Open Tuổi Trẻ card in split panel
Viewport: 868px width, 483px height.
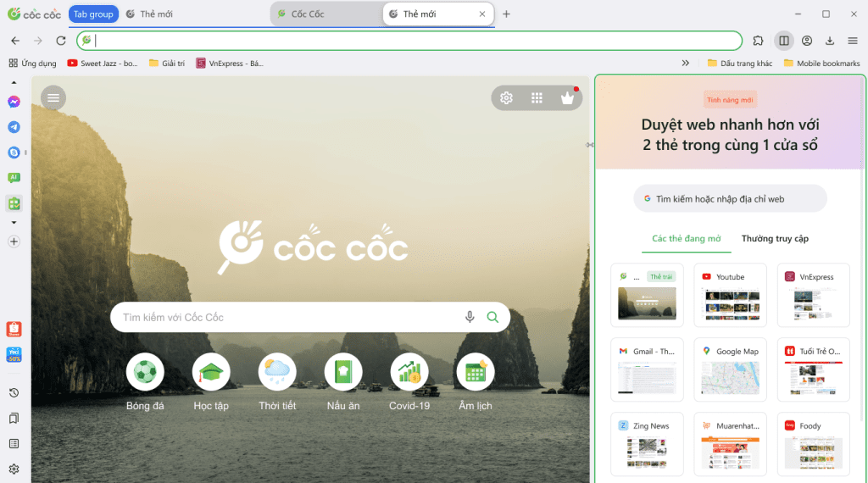click(813, 369)
